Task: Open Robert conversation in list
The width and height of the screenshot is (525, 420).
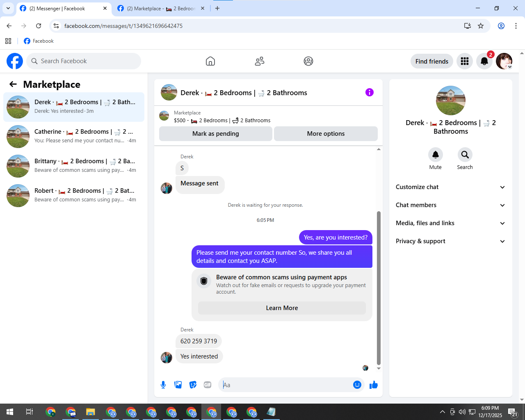Action: click(x=74, y=196)
